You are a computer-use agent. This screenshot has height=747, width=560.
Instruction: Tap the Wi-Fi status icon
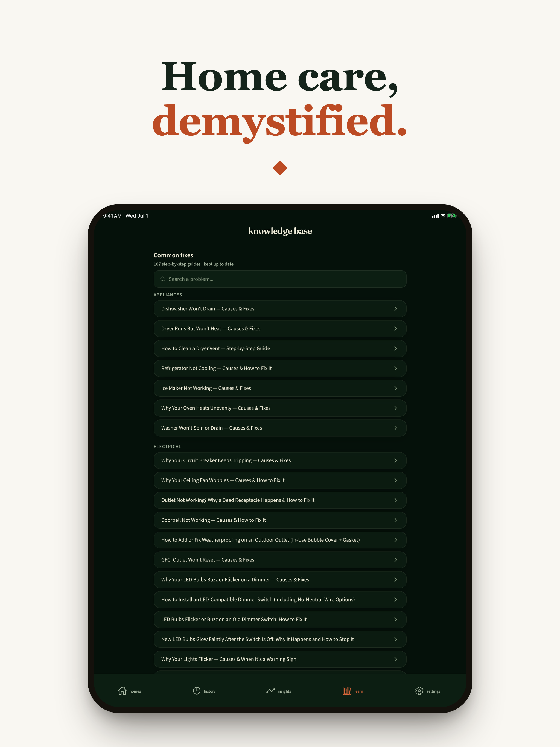pyautogui.click(x=443, y=216)
